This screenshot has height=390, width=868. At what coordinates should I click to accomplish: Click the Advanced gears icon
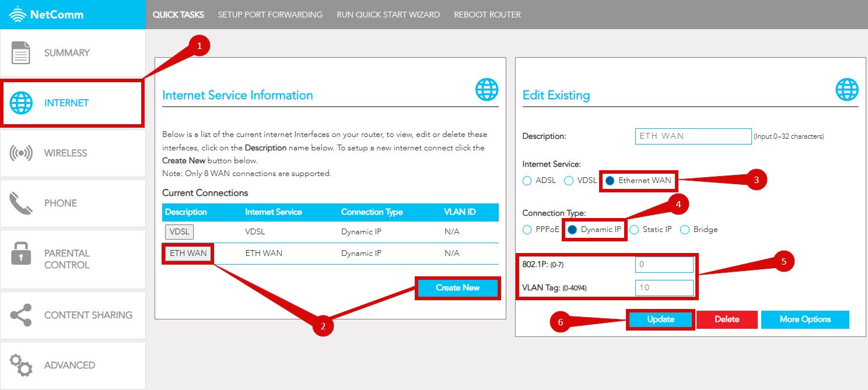(x=21, y=365)
